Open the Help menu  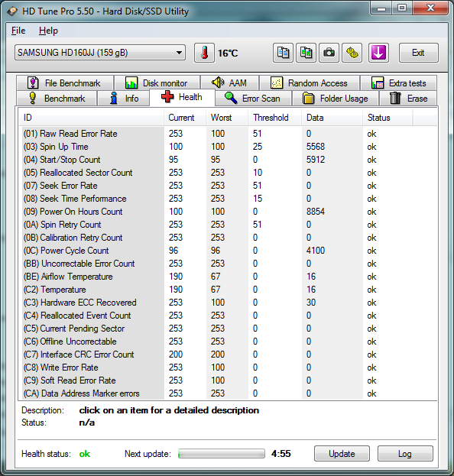coord(48,31)
